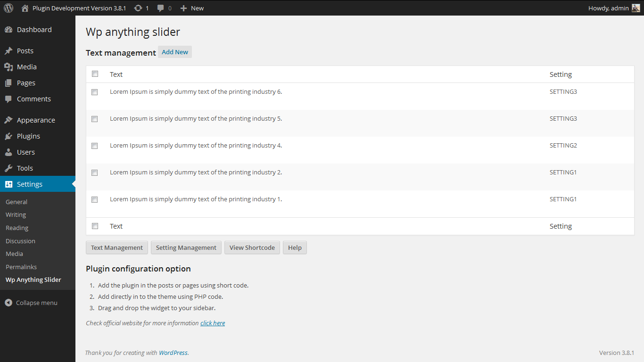This screenshot has width=644, height=362.
Task: Click the View Shortcode button
Action: coord(252,248)
